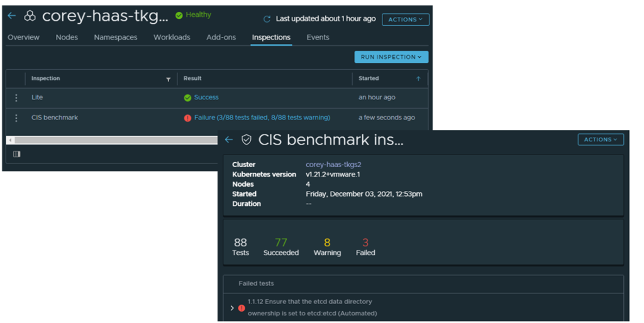
Task: Click the started date Friday, December 03, 2021
Action: [x=364, y=194]
